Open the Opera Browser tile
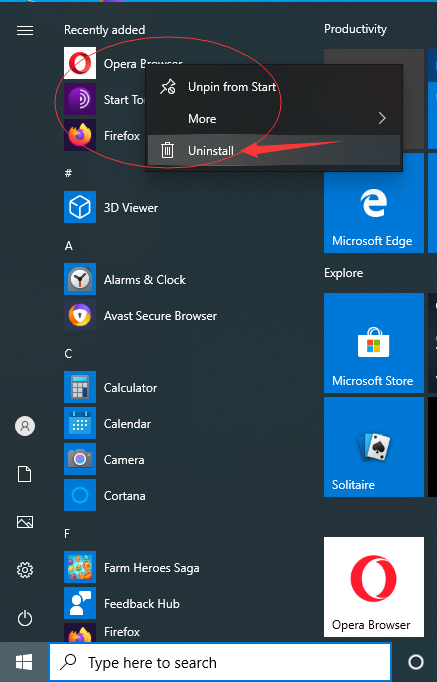Viewport: 437px width, 682px height. [374, 587]
